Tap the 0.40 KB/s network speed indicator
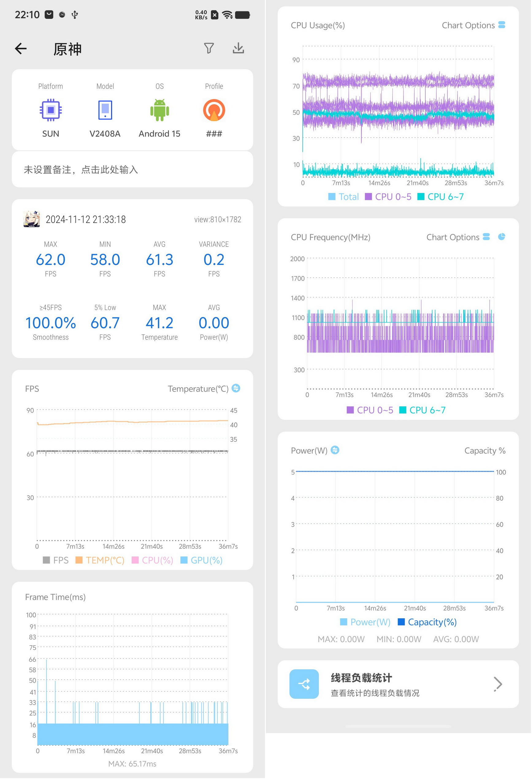Screen dimensions: 532x779 tap(201, 15)
